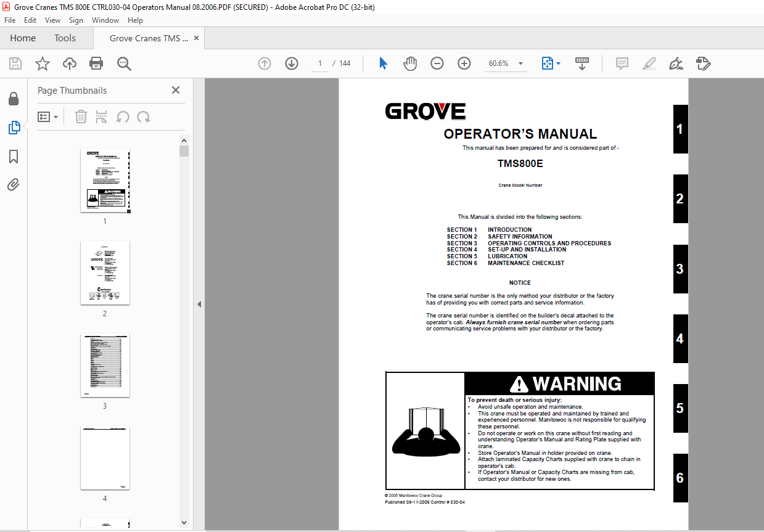The height and width of the screenshot is (532, 764).
Task: Select page 3 thumbnail
Action: pos(105,366)
